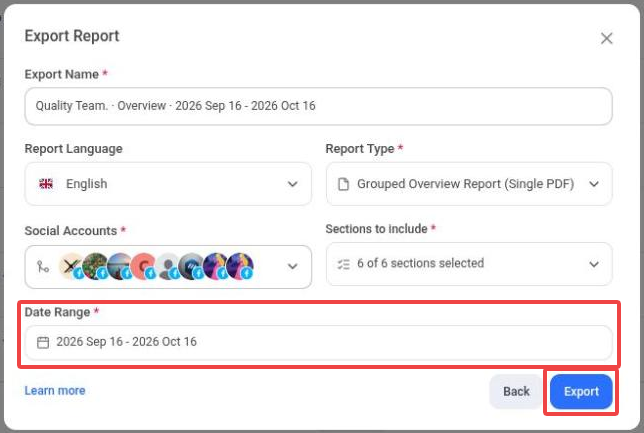Expand the Report Type dropdown
This screenshot has height=433, width=644.
pyautogui.click(x=469, y=184)
